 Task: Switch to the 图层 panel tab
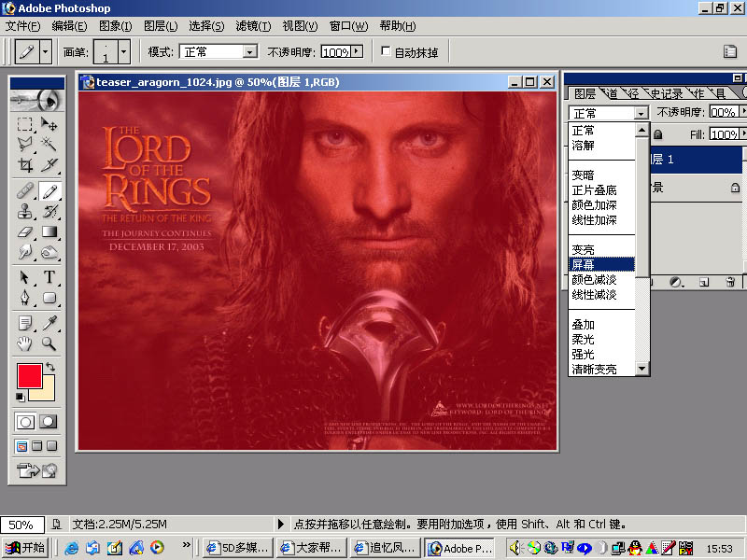(x=585, y=93)
